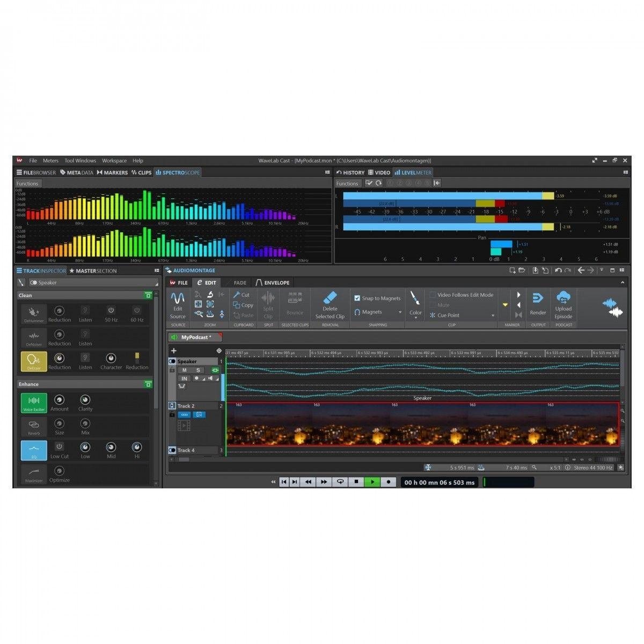Click the Loop button in transport bar
The image size is (644, 644).
(340, 482)
